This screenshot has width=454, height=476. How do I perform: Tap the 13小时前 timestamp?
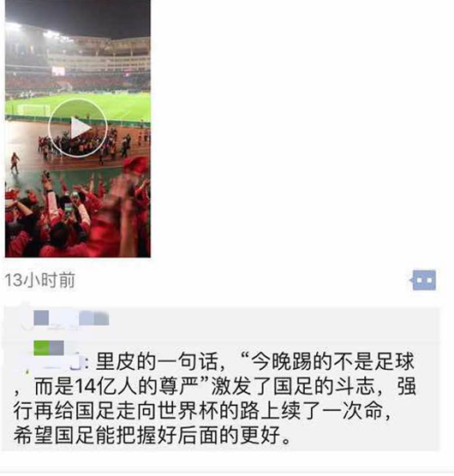click(39, 280)
